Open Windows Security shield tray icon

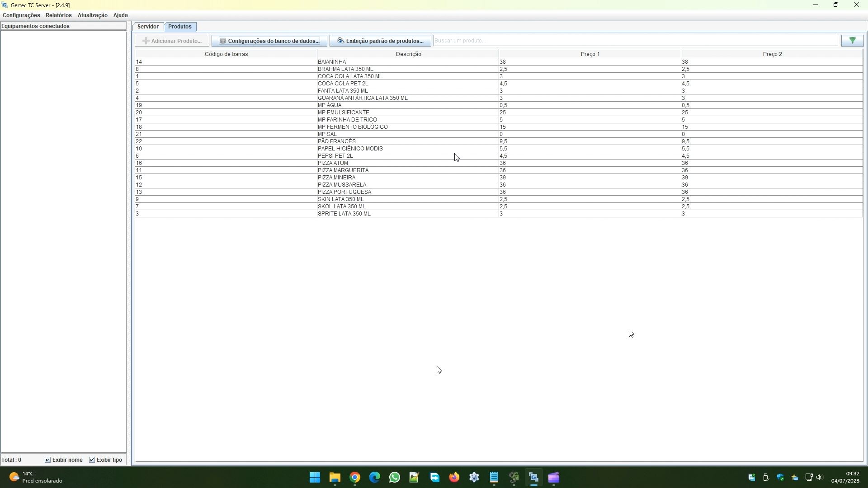(780, 478)
